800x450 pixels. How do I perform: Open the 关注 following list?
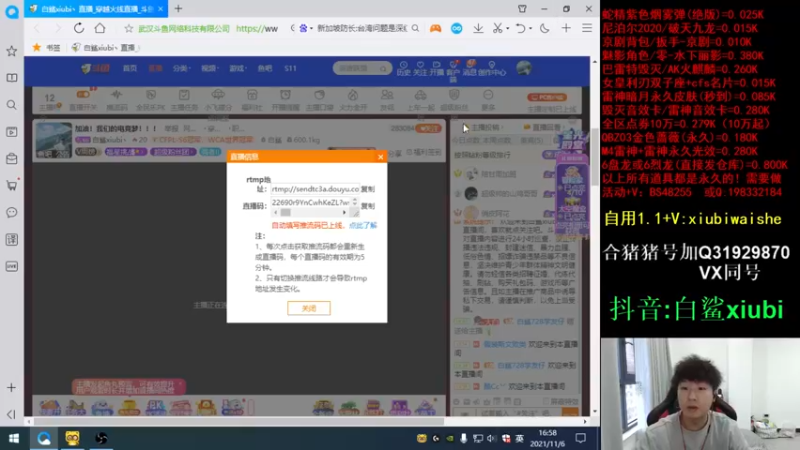[x=420, y=69]
